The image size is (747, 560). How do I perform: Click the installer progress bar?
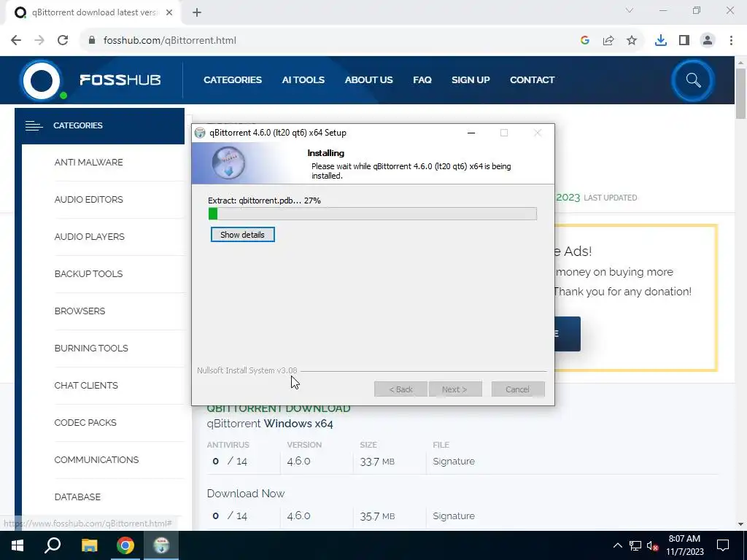(373, 214)
